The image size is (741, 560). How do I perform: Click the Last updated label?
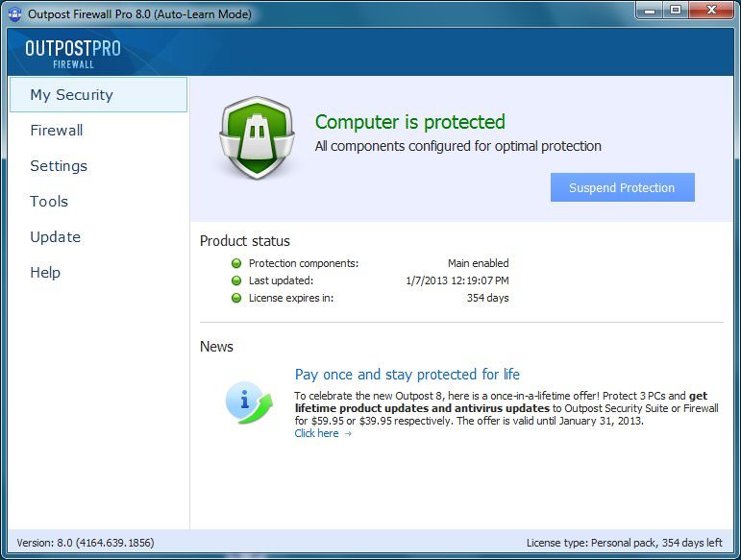coord(281,280)
